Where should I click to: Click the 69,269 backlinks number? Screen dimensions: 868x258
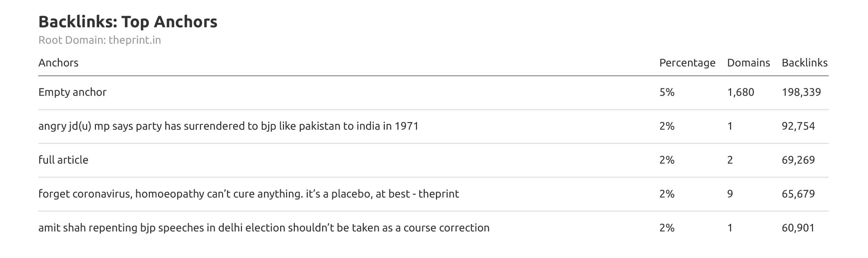[x=798, y=160]
